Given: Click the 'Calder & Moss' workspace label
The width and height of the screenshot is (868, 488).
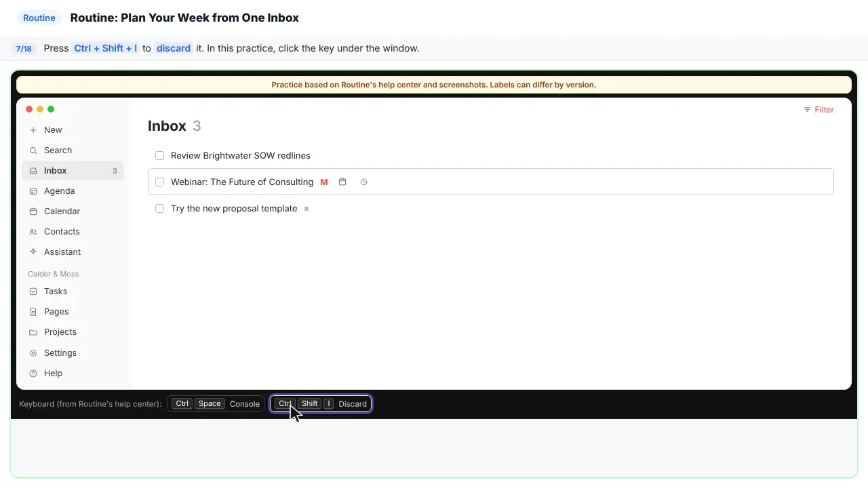Looking at the screenshot, I should click(x=54, y=274).
